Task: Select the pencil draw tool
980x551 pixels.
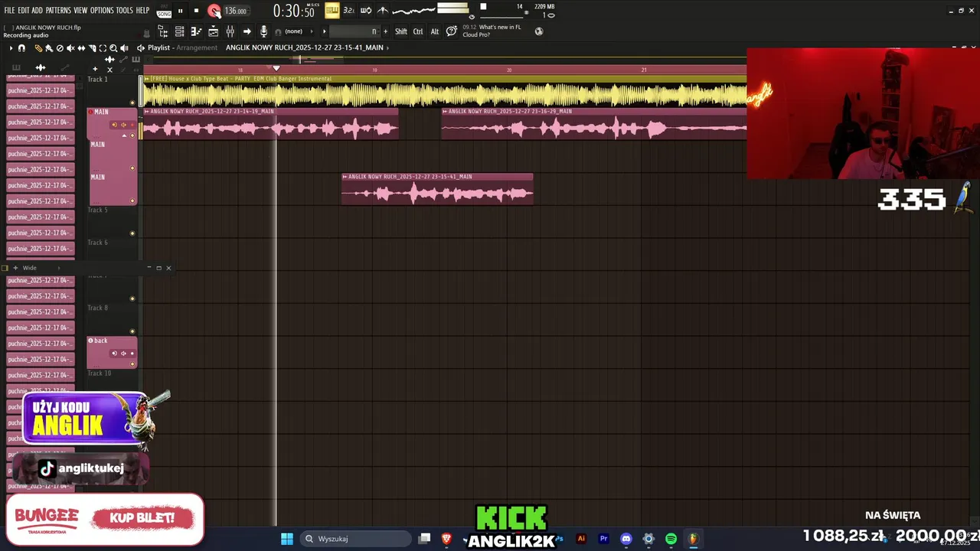Action: 38,48
